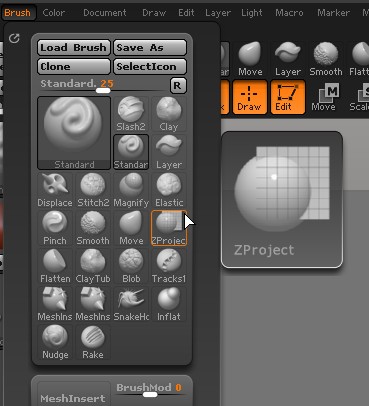Choose the Magnify brush
The height and width of the screenshot is (406, 369).
(131, 190)
